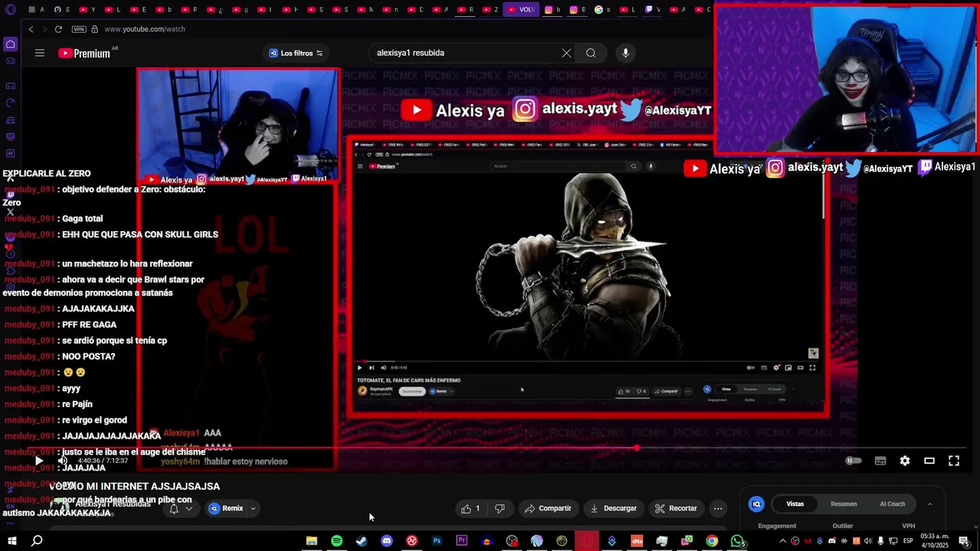Viewport: 980px width, 551px height.
Task: Open the Windows Start menu
Action: pos(12,541)
